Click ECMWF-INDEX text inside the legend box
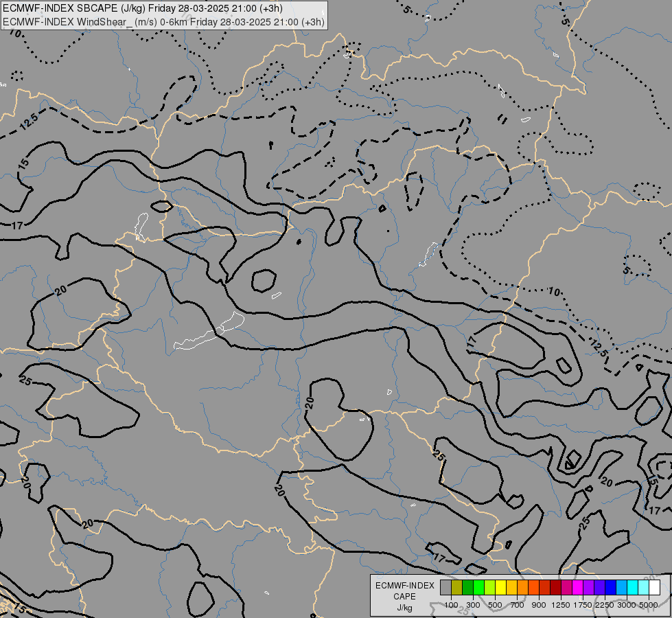The image size is (672, 618). point(404,586)
